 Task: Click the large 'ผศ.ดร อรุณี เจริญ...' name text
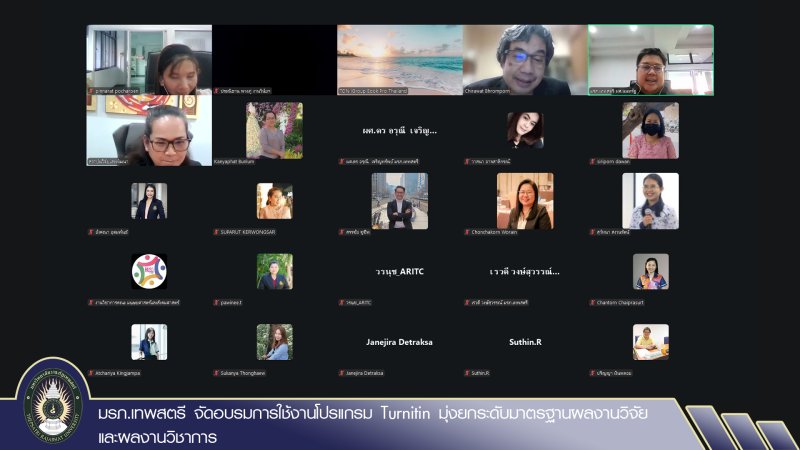[399, 131]
